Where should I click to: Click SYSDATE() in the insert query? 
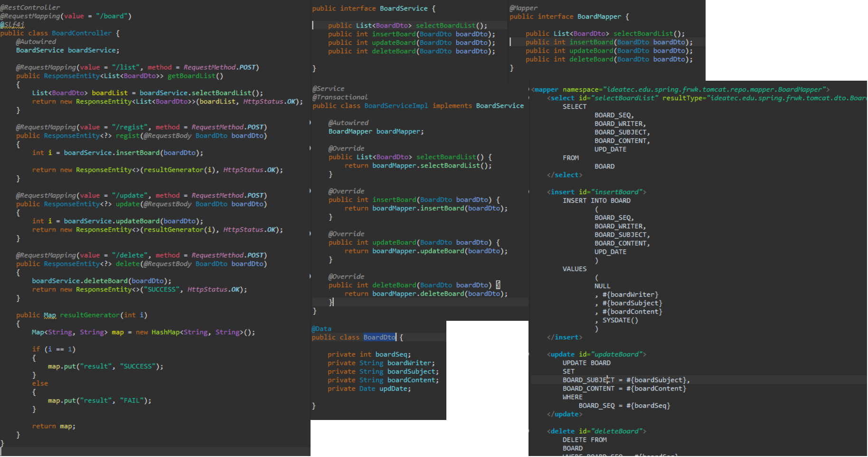pyautogui.click(x=620, y=320)
